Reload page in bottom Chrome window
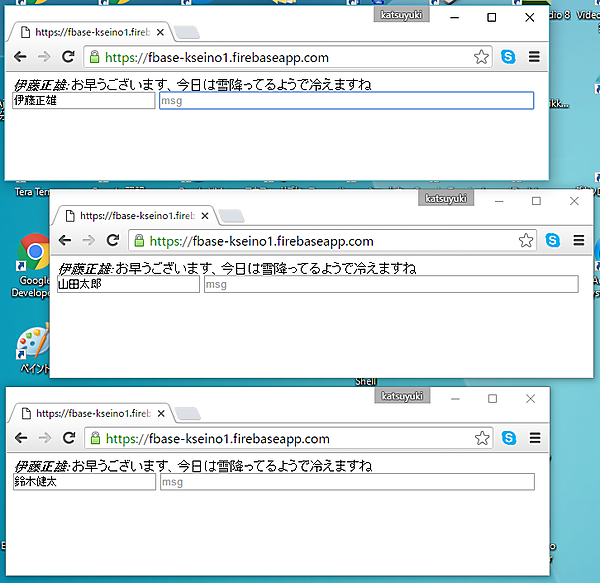Image resolution: width=600 pixels, height=583 pixels. (69, 437)
